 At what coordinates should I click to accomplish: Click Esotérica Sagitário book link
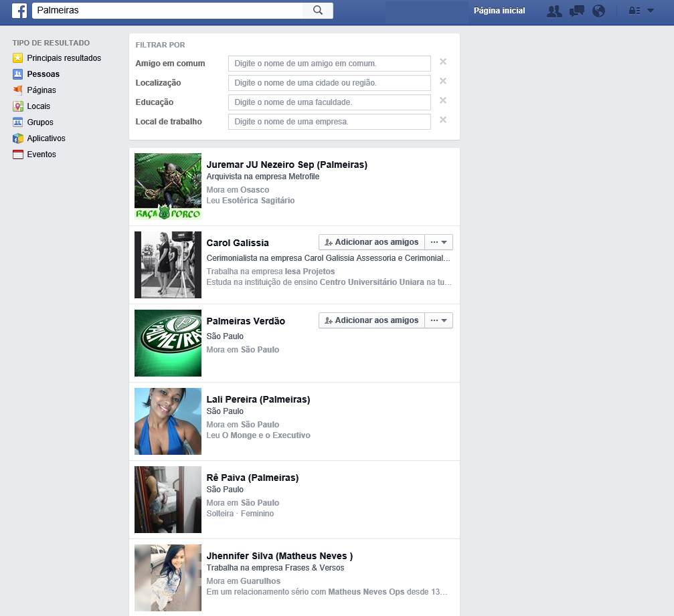pyautogui.click(x=258, y=200)
